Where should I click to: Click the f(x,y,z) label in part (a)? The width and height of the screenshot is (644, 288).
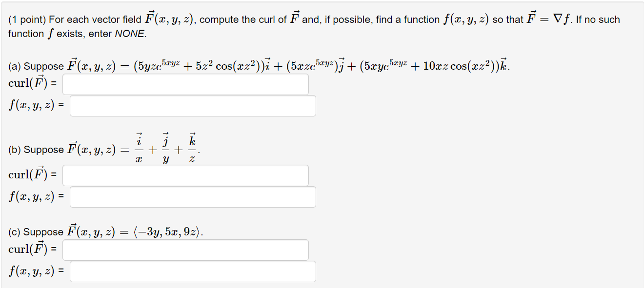pyautogui.click(x=29, y=105)
